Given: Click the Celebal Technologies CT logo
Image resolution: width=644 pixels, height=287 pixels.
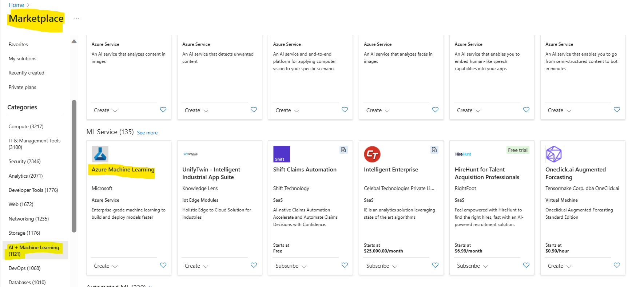Looking at the screenshot, I should coord(372,154).
